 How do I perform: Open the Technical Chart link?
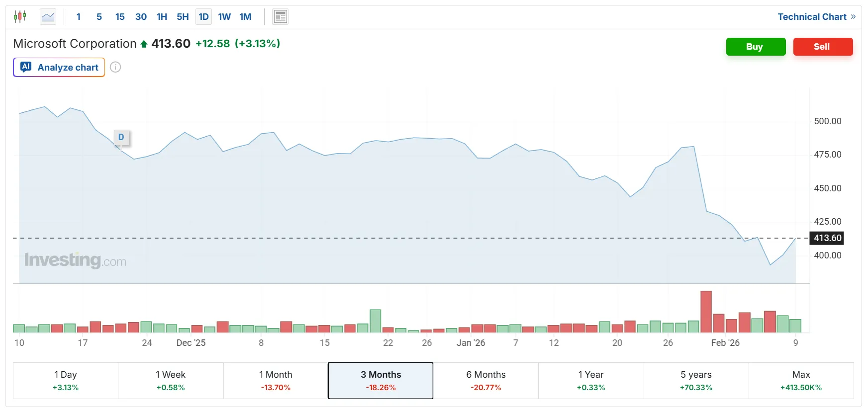pyautogui.click(x=816, y=17)
